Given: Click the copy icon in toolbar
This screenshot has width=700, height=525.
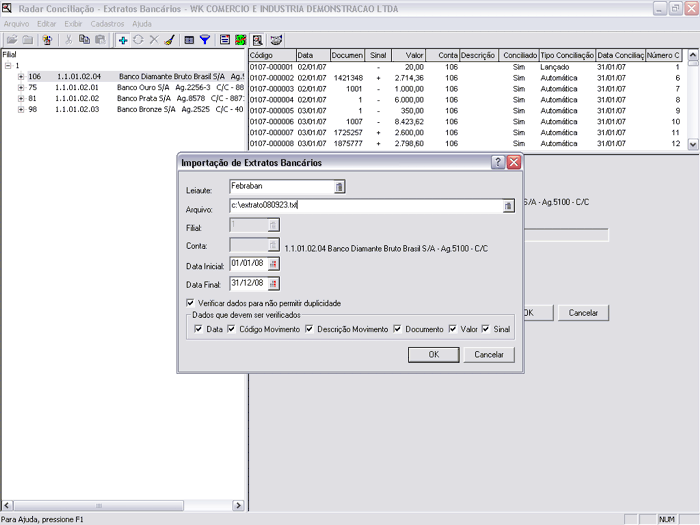Looking at the screenshot, I should [x=84, y=40].
